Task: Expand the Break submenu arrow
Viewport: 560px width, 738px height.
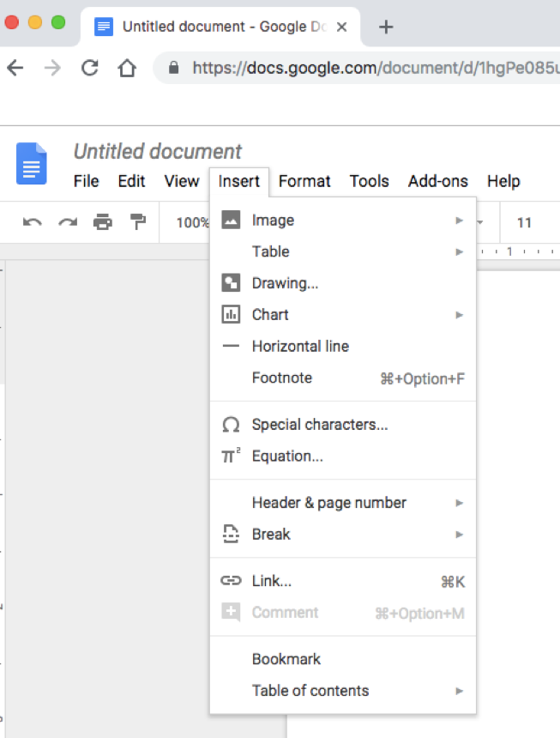Action: (460, 535)
